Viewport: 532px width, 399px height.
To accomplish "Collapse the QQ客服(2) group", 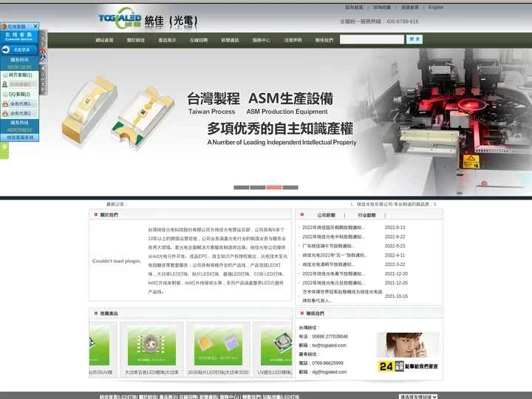I will tap(5, 95).
